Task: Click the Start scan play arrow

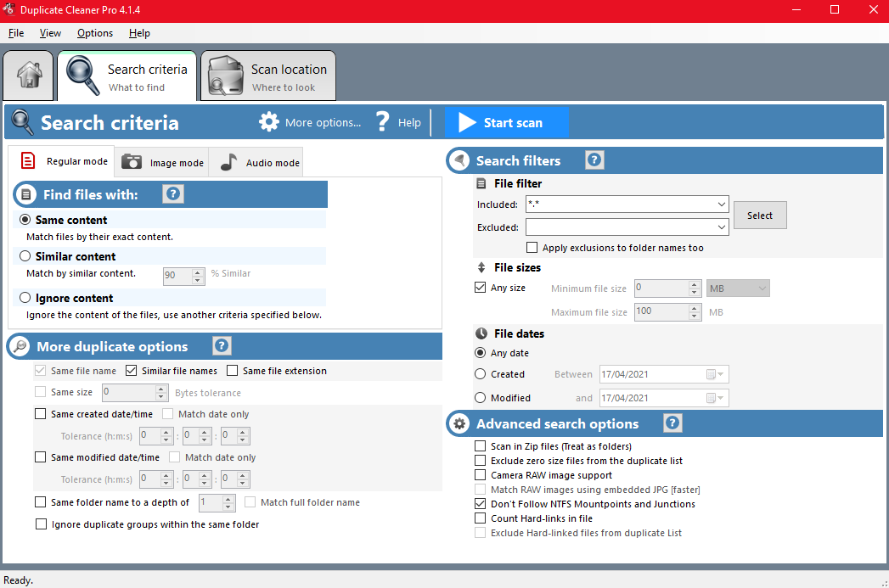Action: [x=467, y=122]
